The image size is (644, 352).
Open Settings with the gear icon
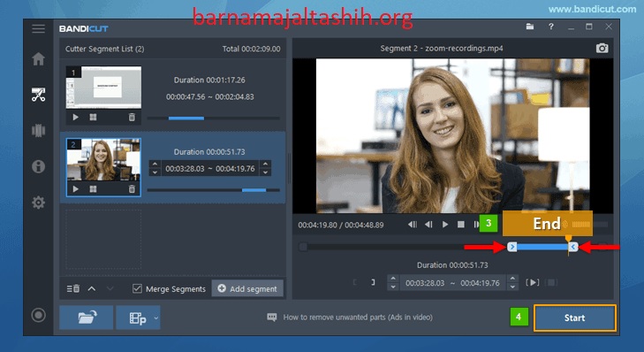click(38, 203)
